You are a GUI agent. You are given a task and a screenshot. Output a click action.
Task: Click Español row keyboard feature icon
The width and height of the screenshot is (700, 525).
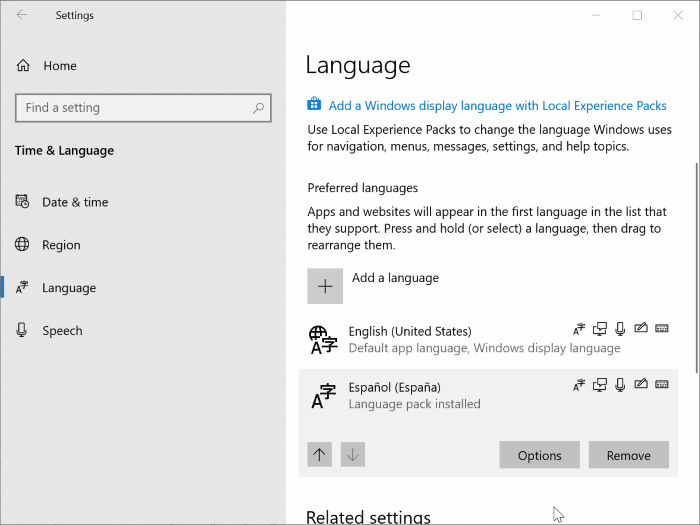point(662,384)
